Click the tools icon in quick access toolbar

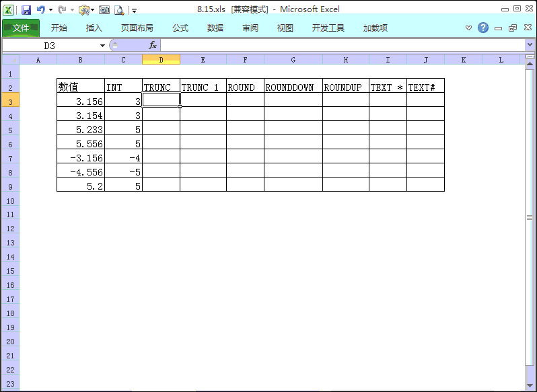click(x=84, y=10)
